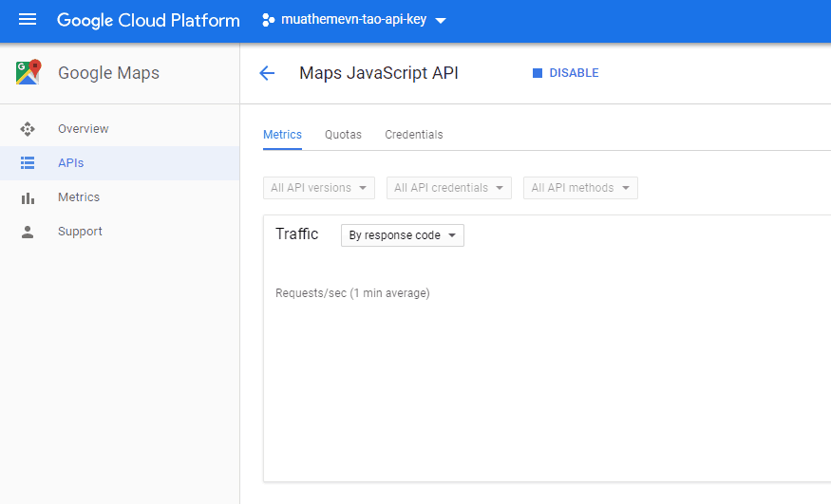
Task: Click the Google Maps sidebar heading
Action: click(108, 73)
